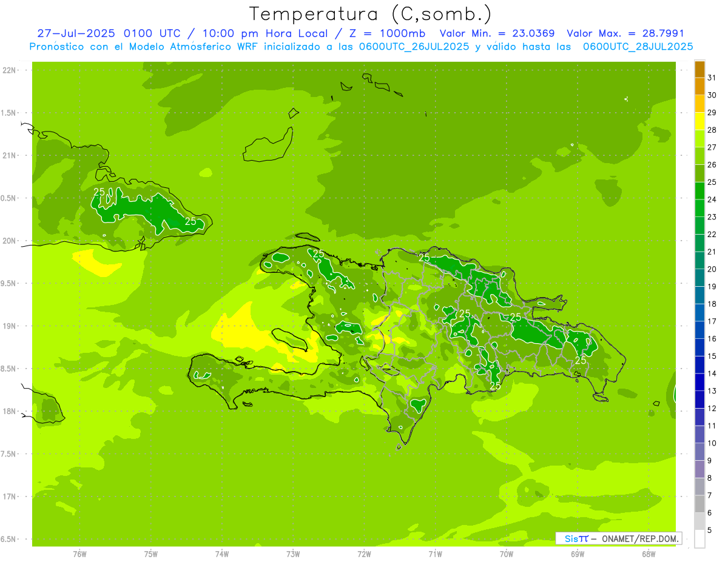The width and height of the screenshot is (728, 562).
Task: Click the colorbar label "29"
Action: [x=712, y=112]
